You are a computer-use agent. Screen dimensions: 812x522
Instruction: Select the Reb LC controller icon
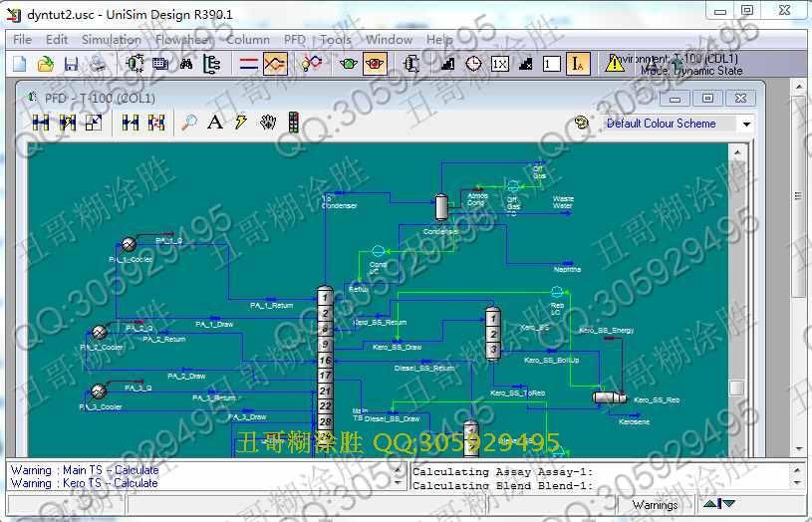[x=557, y=292]
